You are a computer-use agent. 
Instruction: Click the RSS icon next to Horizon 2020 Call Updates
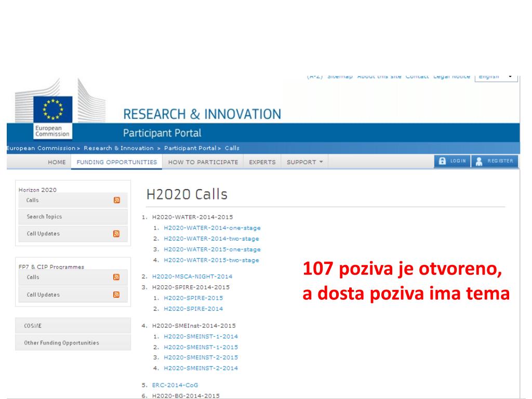point(116,234)
